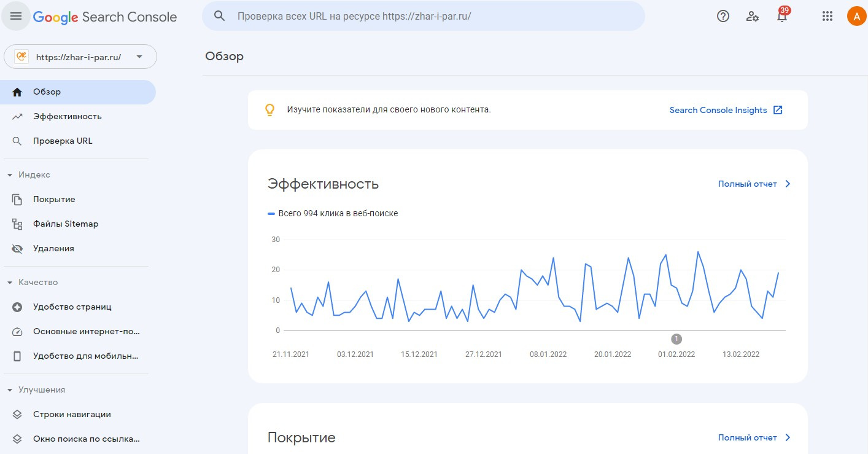Viewport: 868px width, 454px height.
Task: Open the Google apps grid
Action: [827, 17]
